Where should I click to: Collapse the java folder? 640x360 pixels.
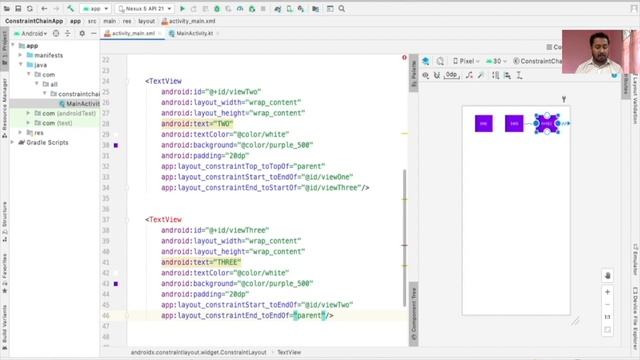point(20,65)
